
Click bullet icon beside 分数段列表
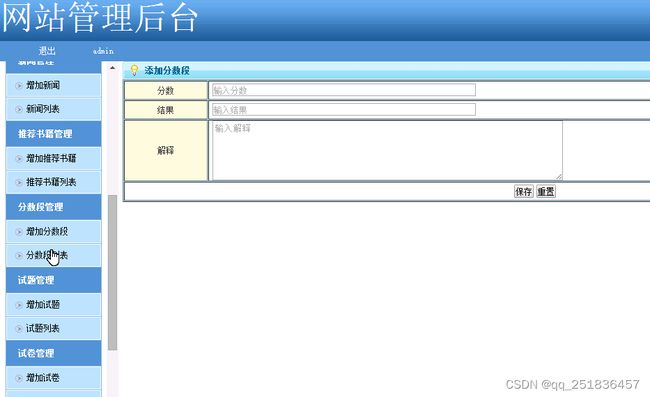coord(19,256)
